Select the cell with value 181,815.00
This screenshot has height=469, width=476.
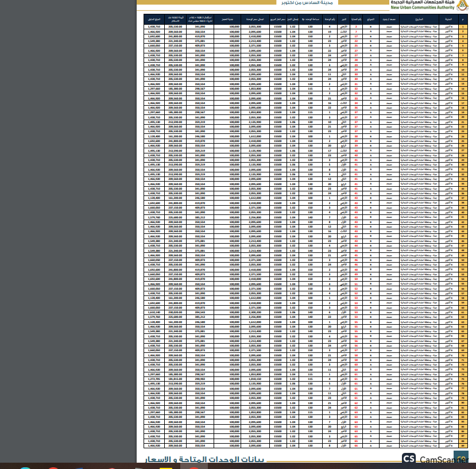click(x=175, y=379)
